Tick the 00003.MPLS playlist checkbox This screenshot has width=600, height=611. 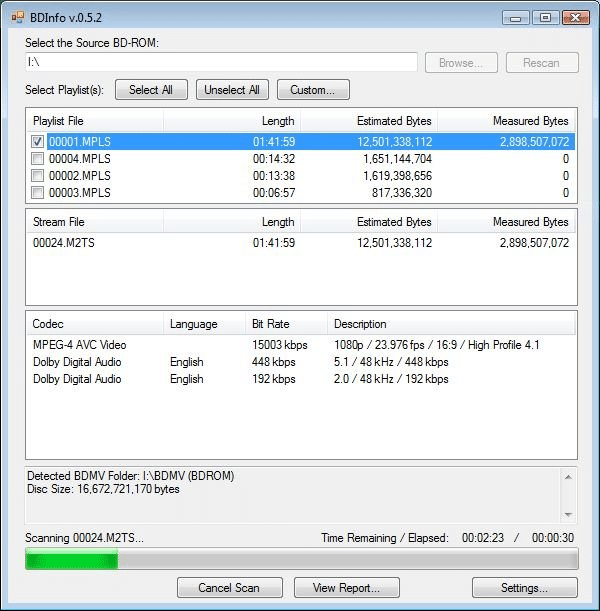(x=37, y=192)
